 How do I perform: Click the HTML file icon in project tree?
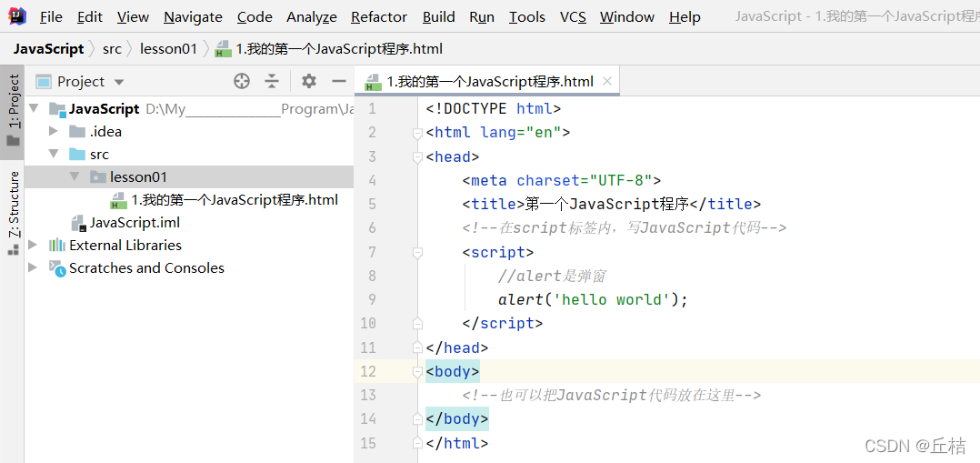coord(119,200)
